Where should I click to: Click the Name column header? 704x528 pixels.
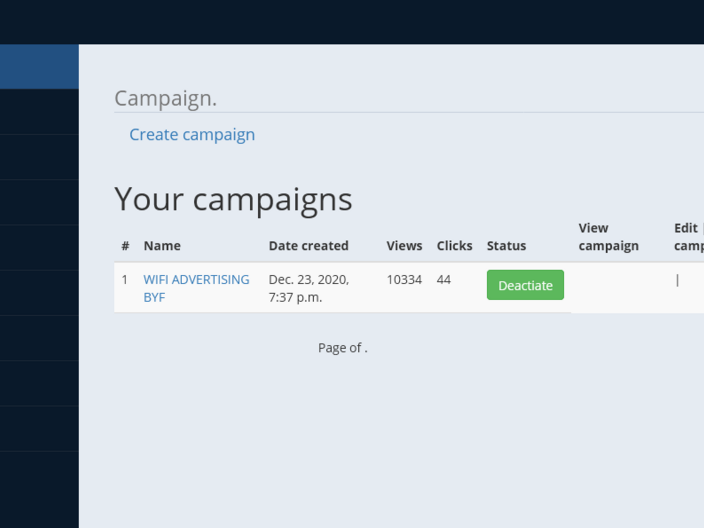coord(162,246)
